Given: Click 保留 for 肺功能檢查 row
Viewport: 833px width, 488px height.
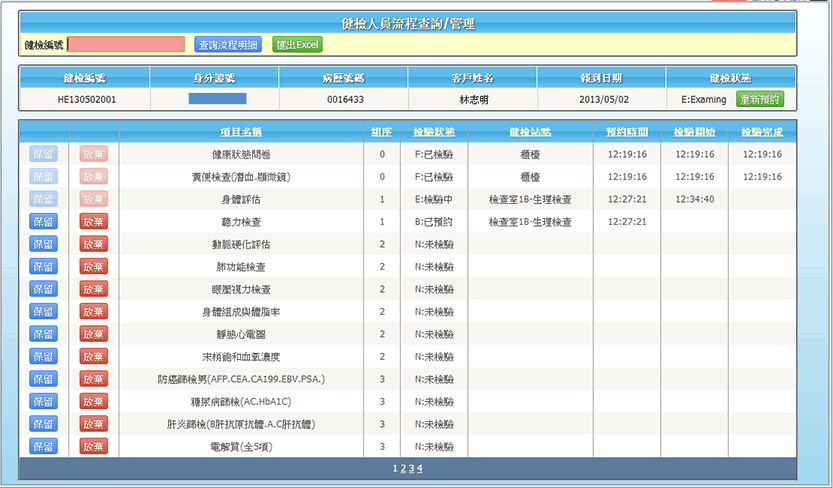Looking at the screenshot, I should point(44,266).
